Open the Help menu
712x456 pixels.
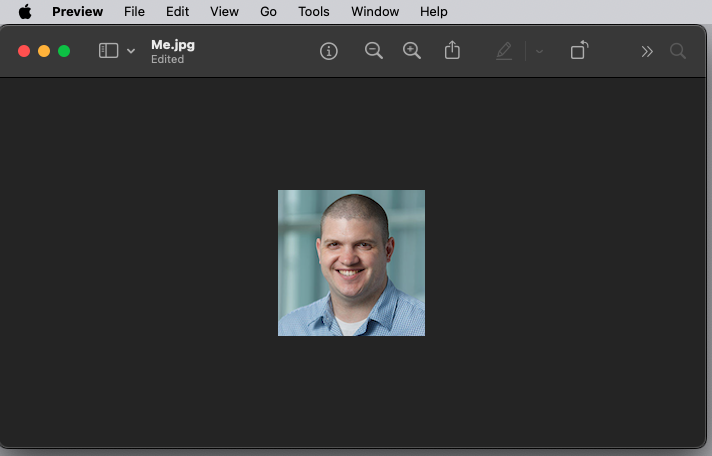point(433,11)
